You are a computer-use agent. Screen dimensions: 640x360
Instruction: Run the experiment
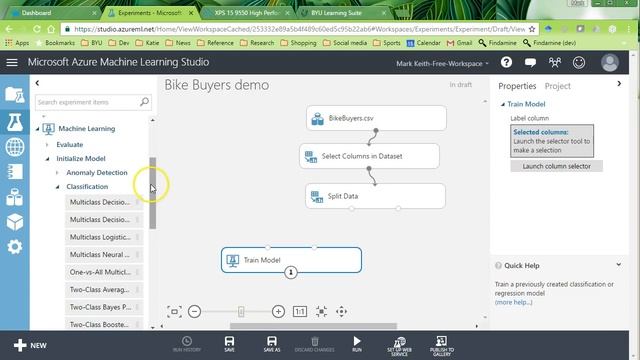pyautogui.click(x=357, y=344)
